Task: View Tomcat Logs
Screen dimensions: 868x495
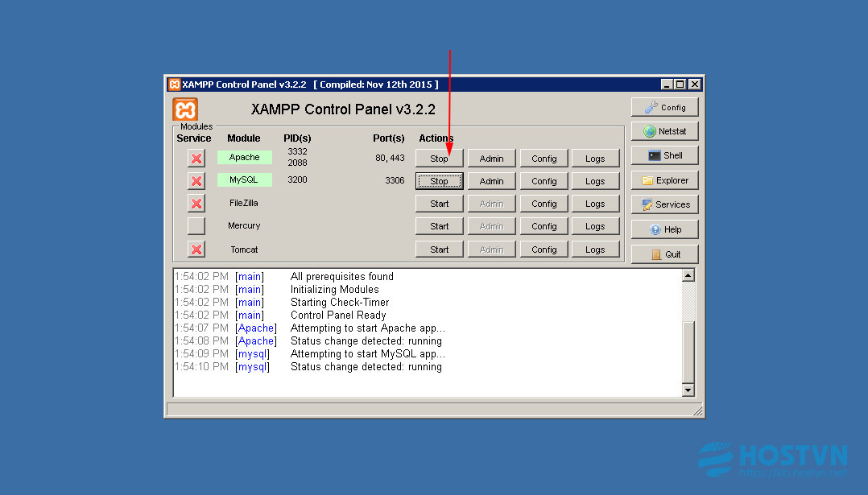Action: (595, 250)
